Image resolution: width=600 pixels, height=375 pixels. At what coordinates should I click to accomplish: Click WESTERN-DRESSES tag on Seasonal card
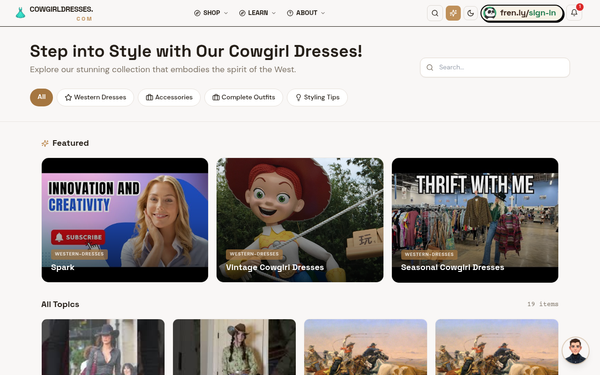point(429,254)
